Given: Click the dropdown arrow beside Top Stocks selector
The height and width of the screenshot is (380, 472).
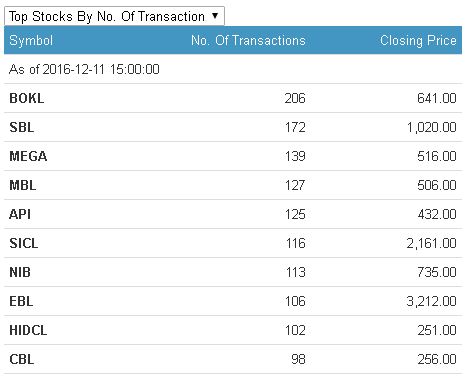Looking at the screenshot, I should [215, 15].
